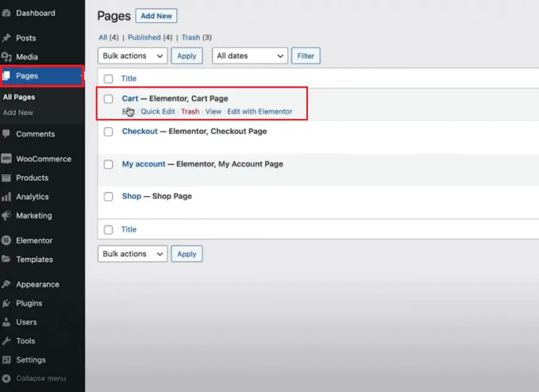This screenshot has height=392, width=539.
Task: Click the Collapse menu label
Action: [x=41, y=378]
